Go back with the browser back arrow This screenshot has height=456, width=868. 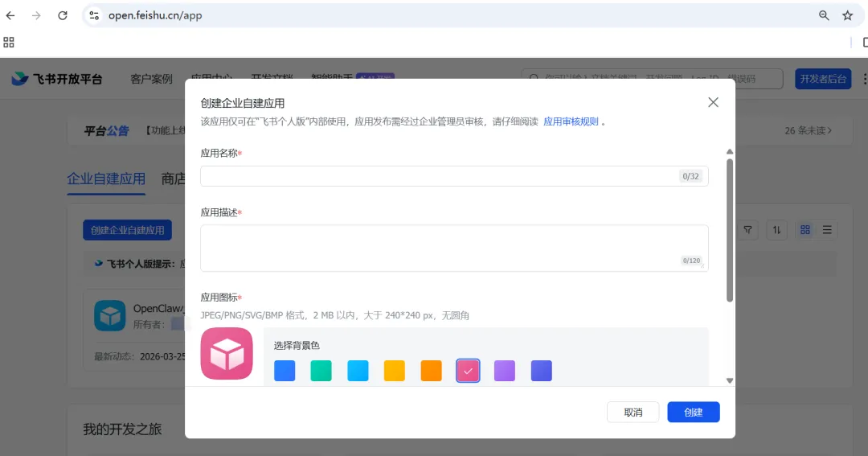point(10,15)
